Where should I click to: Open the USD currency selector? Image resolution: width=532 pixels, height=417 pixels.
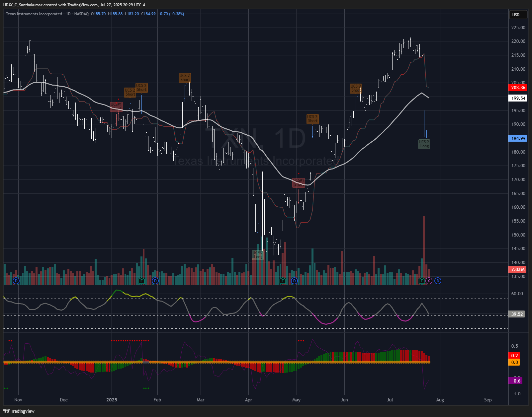518,15
